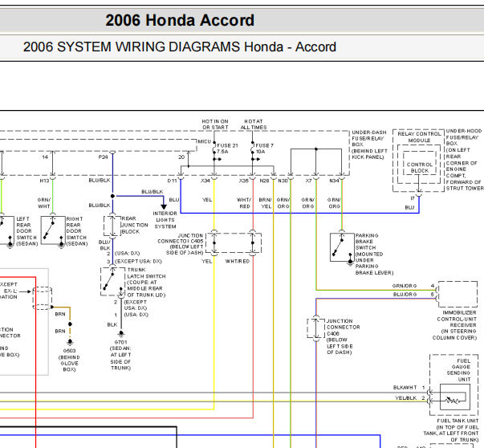This screenshot has height=448, width=484.
Task: Click the 'RELAY CONTROL MODULE' label
Action: tap(419, 137)
